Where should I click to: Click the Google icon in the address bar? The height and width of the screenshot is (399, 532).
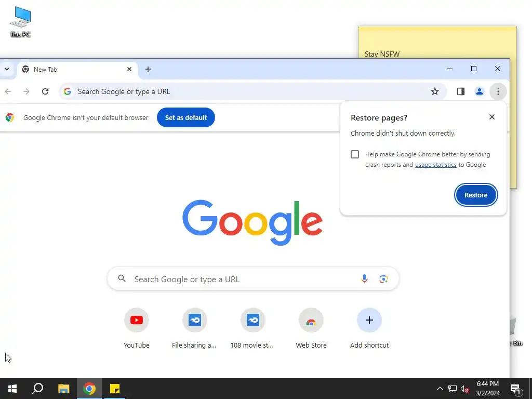[x=68, y=91]
